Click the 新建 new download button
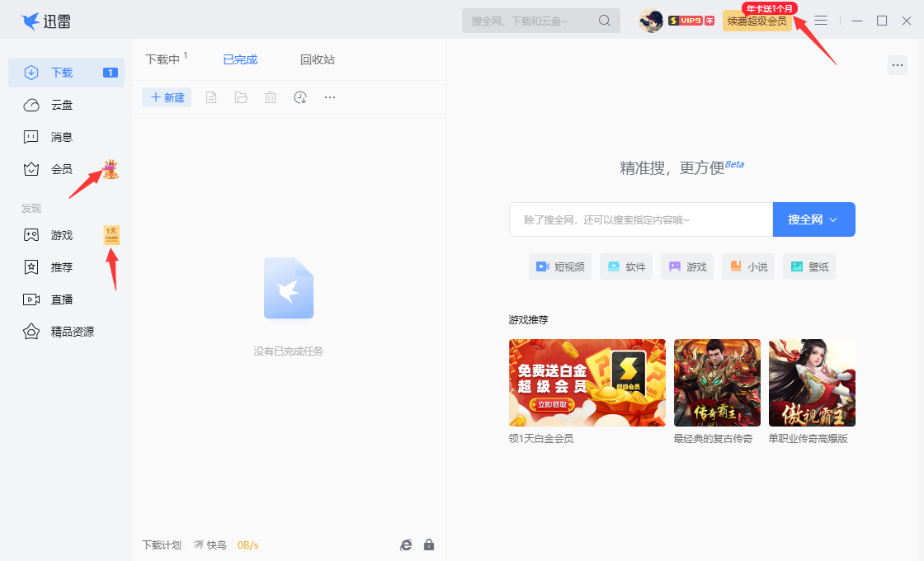This screenshot has height=561, width=924. pyautogui.click(x=167, y=97)
